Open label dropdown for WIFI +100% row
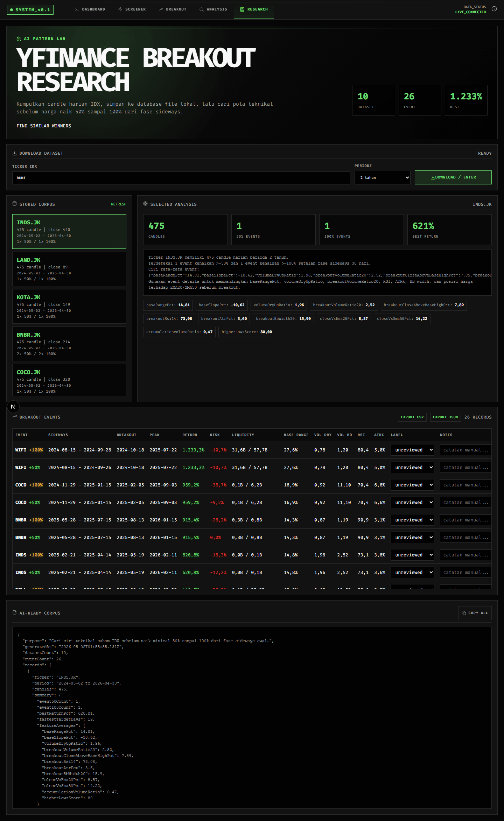The height and width of the screenshot is (821, 504). click(x=412, y=450)
